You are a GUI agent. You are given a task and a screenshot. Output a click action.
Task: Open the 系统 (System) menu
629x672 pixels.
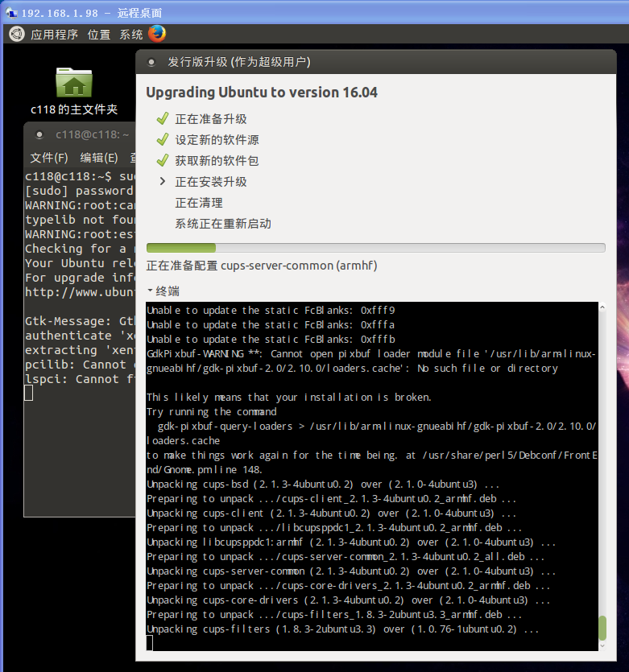[x=130, y=35]
